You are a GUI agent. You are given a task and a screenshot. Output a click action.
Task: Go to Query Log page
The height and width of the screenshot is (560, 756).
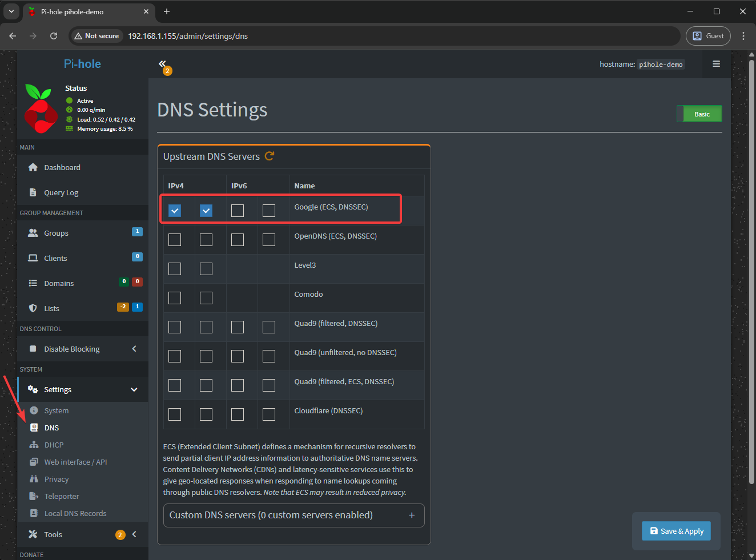tap(61, 192)
